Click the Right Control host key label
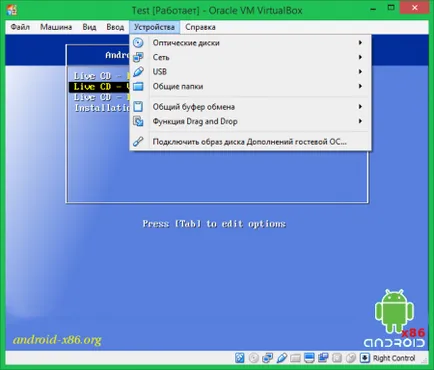Screen dimensions: 434x370 click(x=394, y=358)
